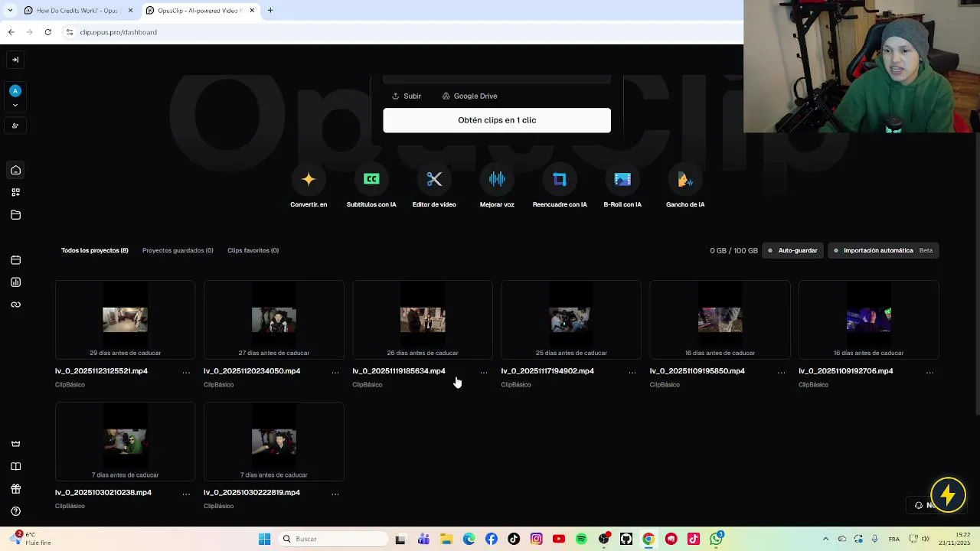Open lv_0_20251120234050.mp4 project thumbnail
This screenshot has width=980, height=551.
point(273,320)
